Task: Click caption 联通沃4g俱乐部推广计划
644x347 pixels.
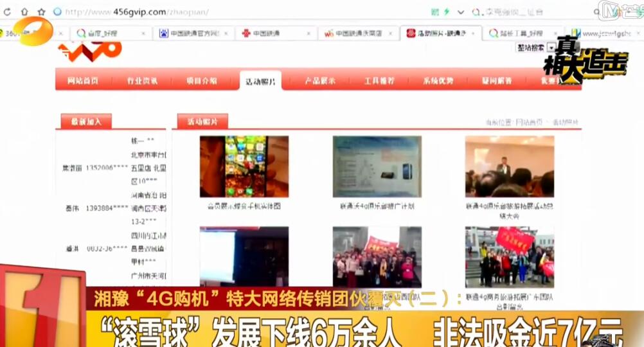Action: point(377,206)
